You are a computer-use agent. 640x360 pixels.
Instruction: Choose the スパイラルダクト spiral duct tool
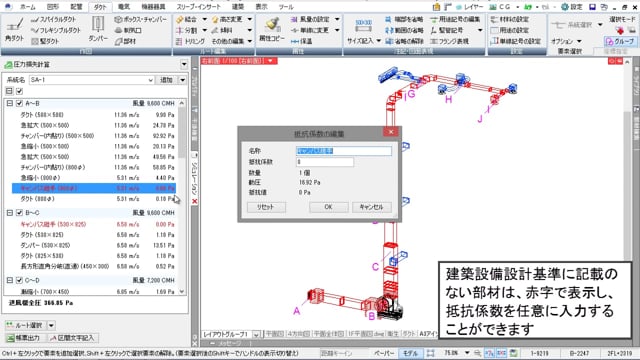[x=54, y=19]
